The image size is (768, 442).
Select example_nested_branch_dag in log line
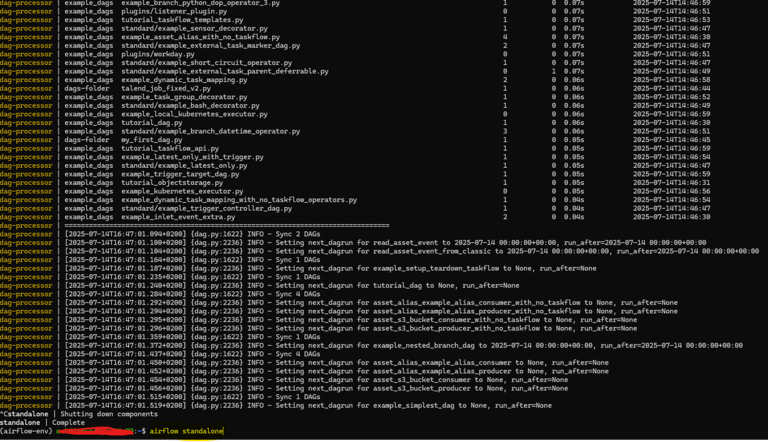tap(424, 345)
